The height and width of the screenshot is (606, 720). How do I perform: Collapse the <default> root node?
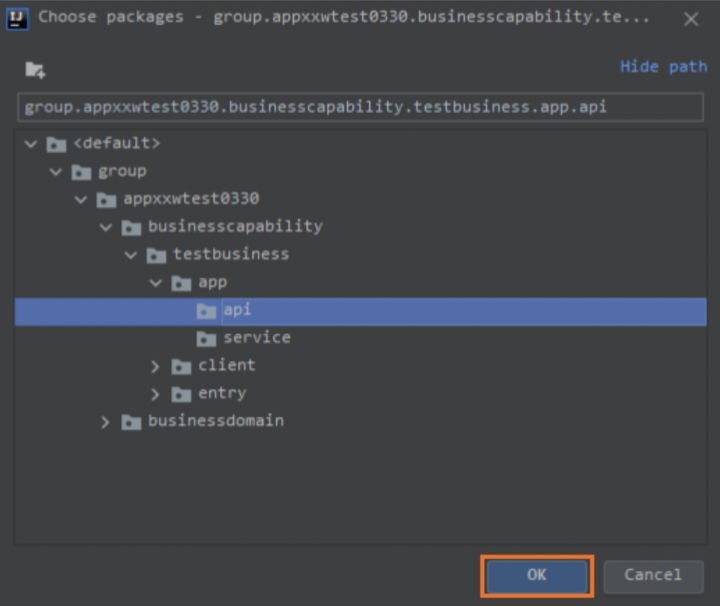[x=32, y=144]
